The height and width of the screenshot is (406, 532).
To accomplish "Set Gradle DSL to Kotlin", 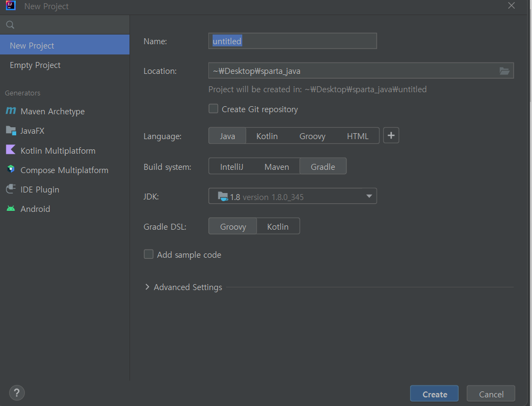I will click(278, 226).
